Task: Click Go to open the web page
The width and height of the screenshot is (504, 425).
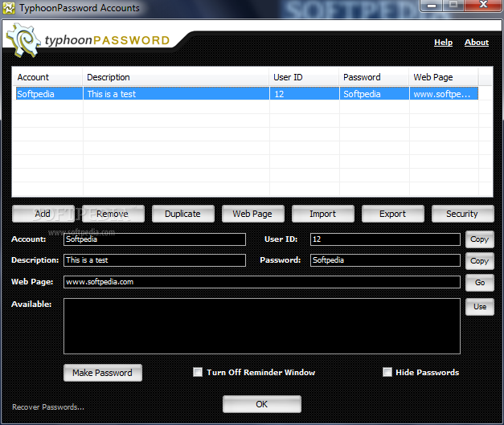Action: (480, 282)
